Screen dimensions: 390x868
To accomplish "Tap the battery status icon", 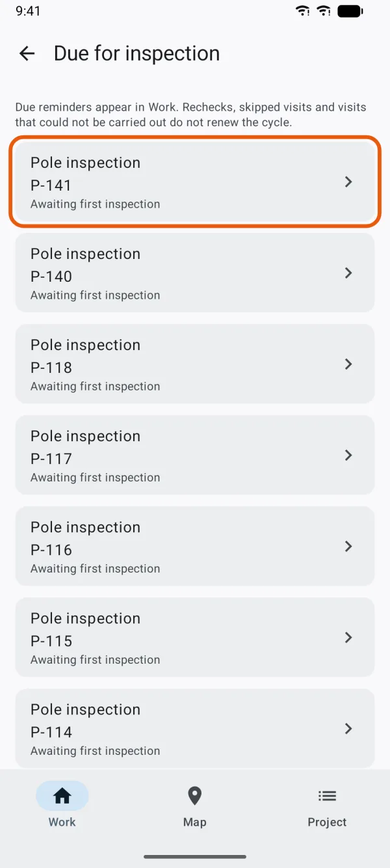I will (x=350, y=10).
